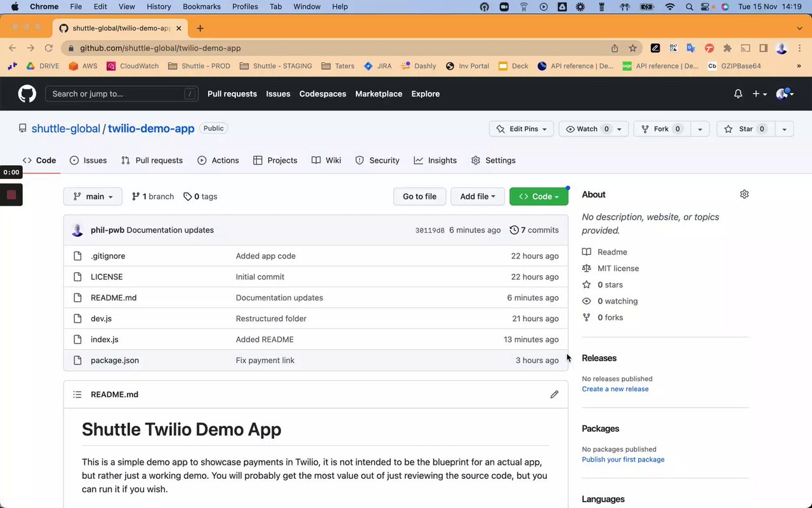
Task: Open the package.json file
Action: coord(115,361)
